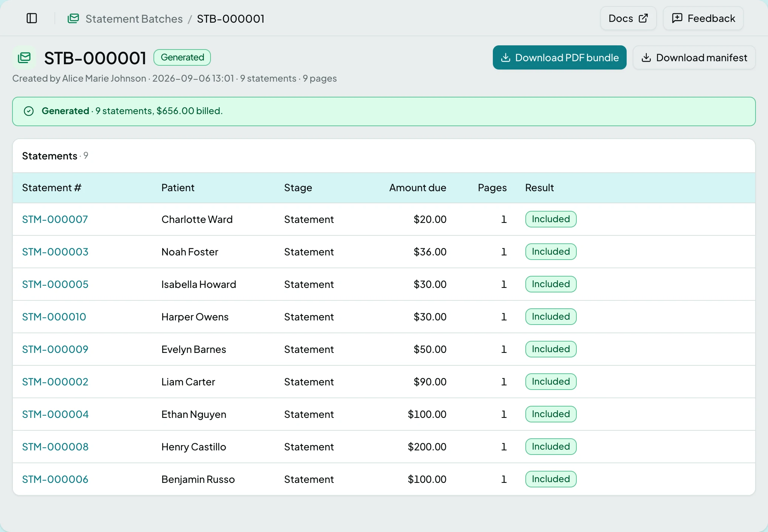Click the Included badge in STM-000010 row

point(551,317)
